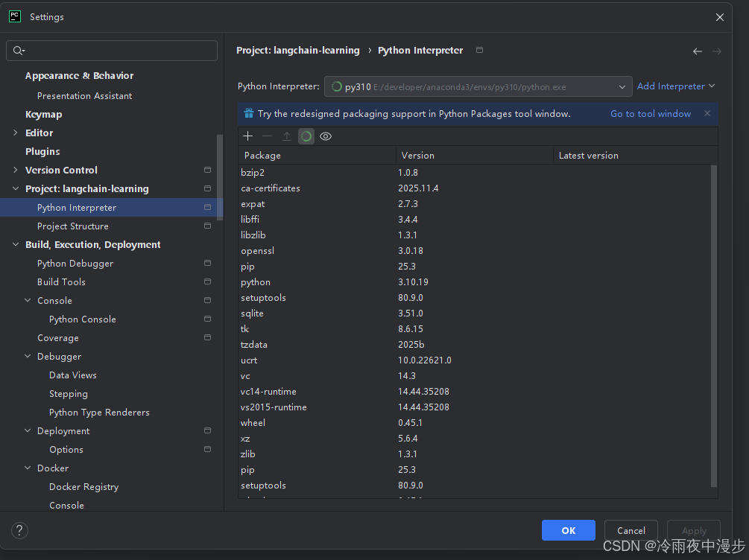The width and height of the screenshot is (749, 560).
Task: Click the help question mark icon
Action: (19, 530)
